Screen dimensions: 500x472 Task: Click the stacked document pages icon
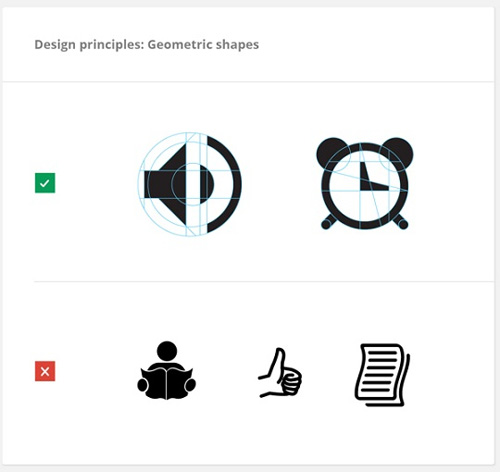(382, 375)
